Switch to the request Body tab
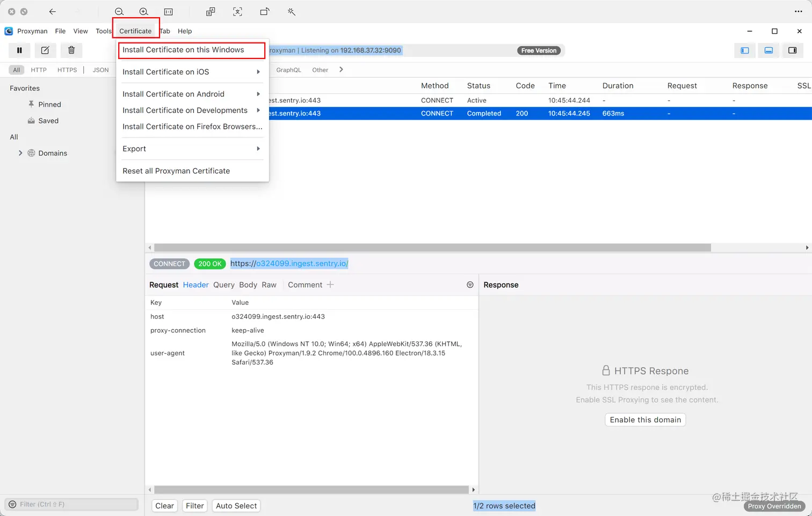This screenshot has width=812, height=516. point(248,285)
